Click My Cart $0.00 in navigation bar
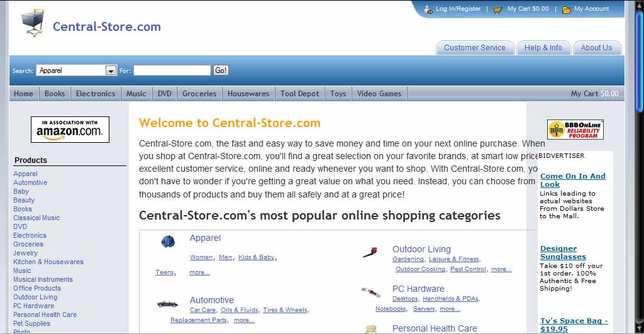The width and height of the screenshot is (644, 334). click(x=594, y=94)
